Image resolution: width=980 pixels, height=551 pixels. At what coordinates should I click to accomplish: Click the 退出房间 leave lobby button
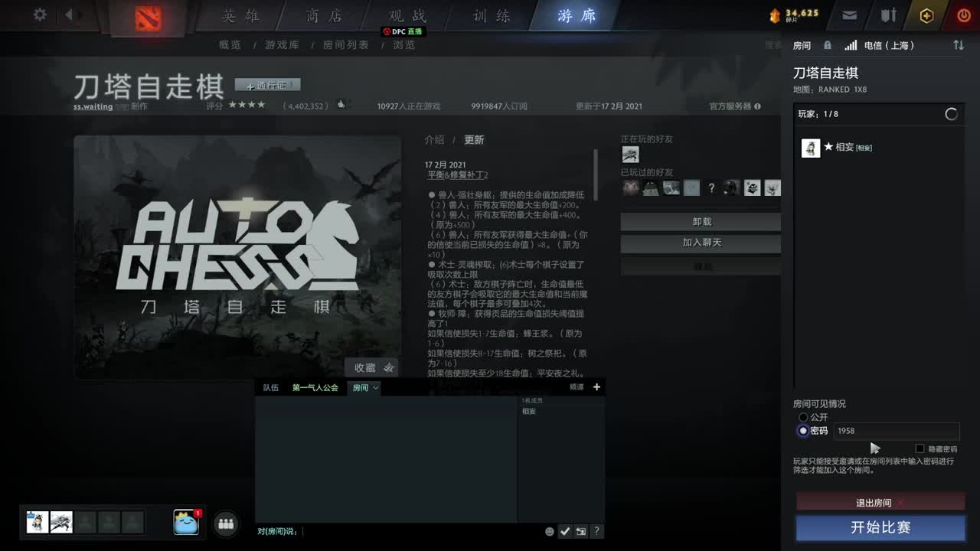(x=880, y=503)
